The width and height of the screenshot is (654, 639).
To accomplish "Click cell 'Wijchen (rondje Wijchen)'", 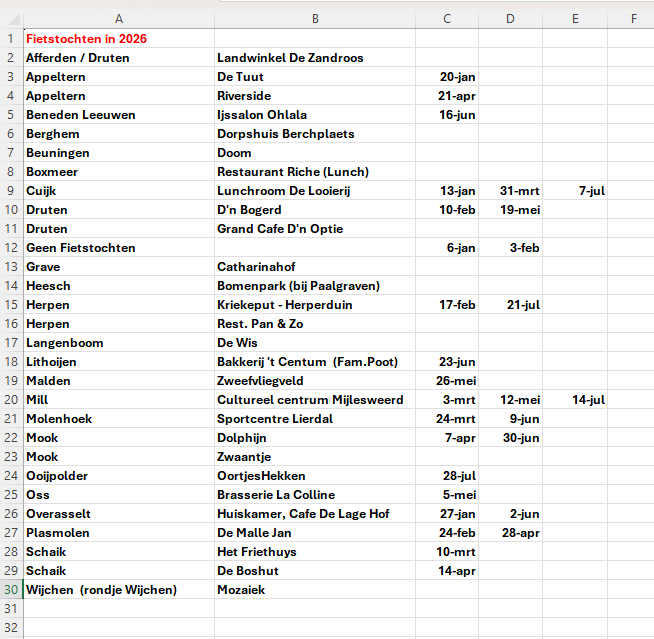I will (119, 589).
